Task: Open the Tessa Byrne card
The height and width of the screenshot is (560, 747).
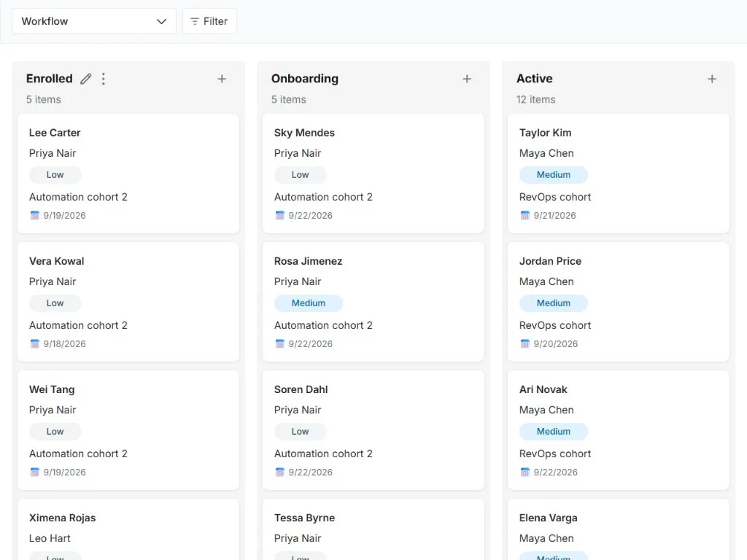Action: pos(373,529)
